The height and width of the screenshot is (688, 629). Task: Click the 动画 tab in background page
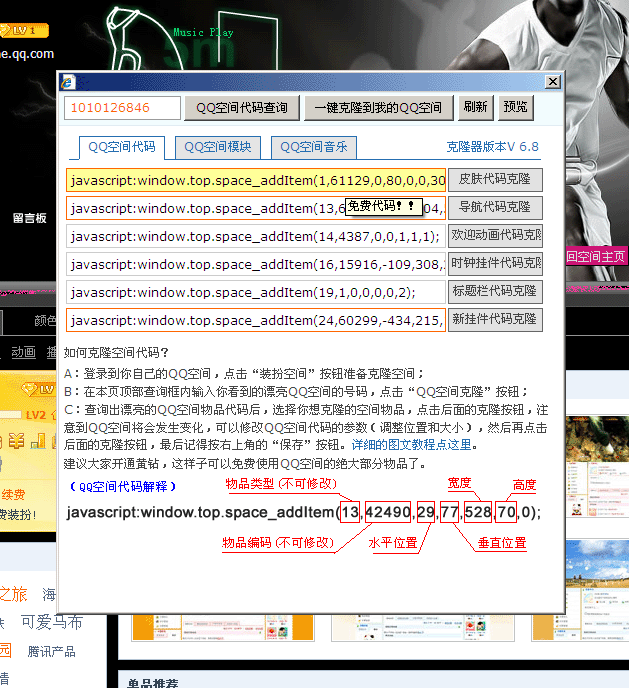coord(23,352)
